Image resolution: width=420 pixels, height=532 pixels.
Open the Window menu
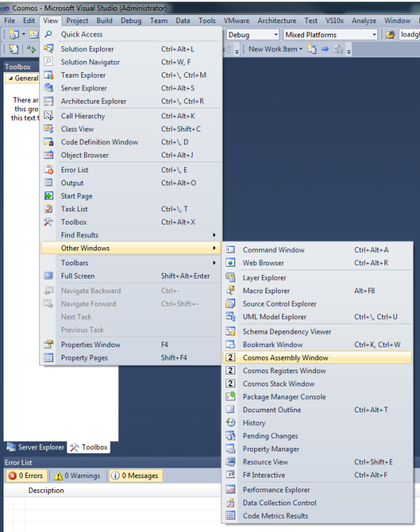click(x=398, y=21)
